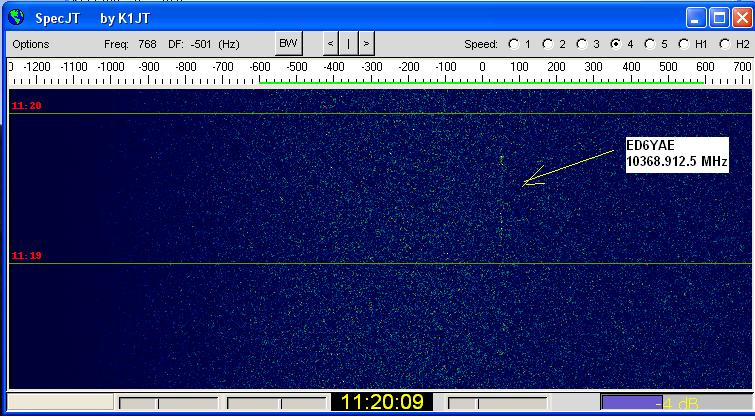Click the left arrow '<' button

(331, 43)
